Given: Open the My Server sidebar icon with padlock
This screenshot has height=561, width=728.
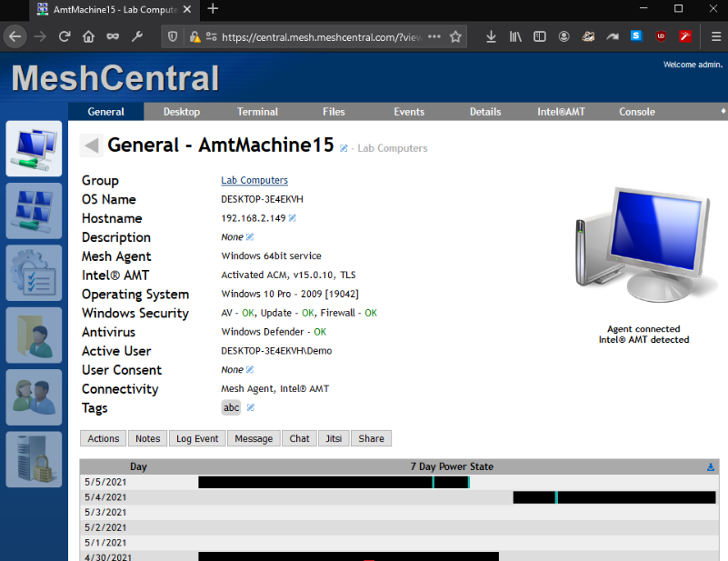Looking at the screenshot, I should 35,459.
